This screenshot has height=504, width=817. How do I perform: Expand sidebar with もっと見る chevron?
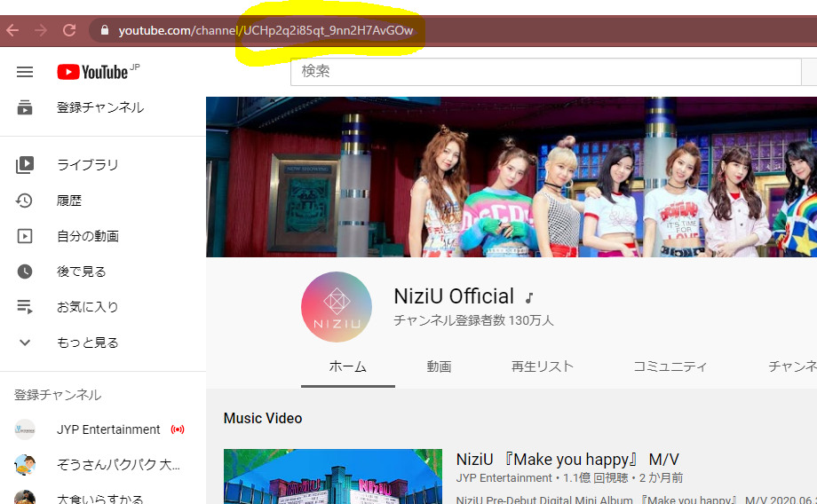tap(25, 343)
